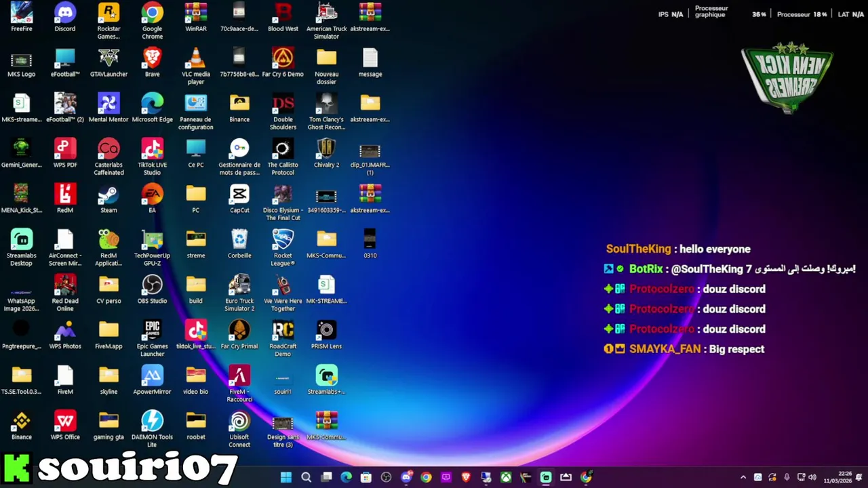Launch Epic Games Launcher shortcut
This screenshot has width=868, height=488.
[152, 339]
